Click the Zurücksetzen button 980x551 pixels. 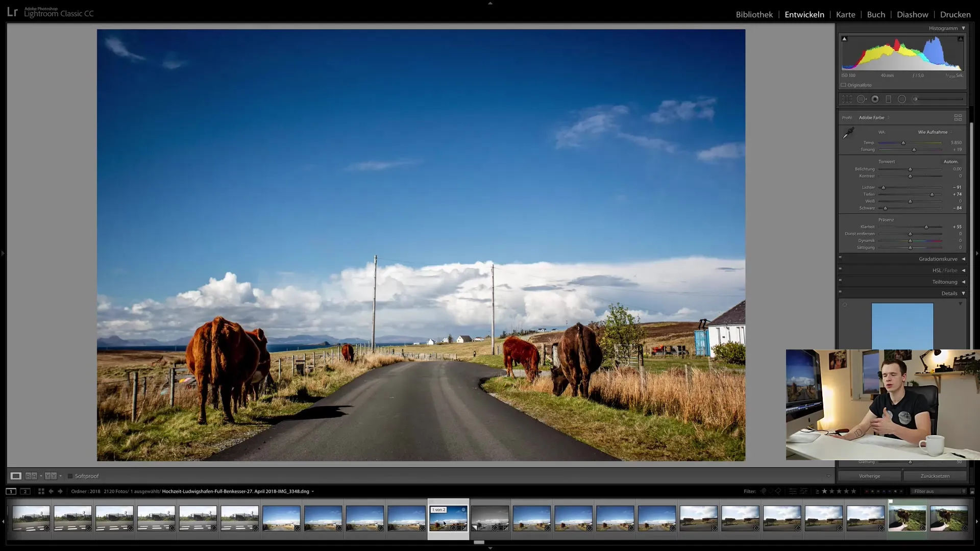(x=935, y=476)
